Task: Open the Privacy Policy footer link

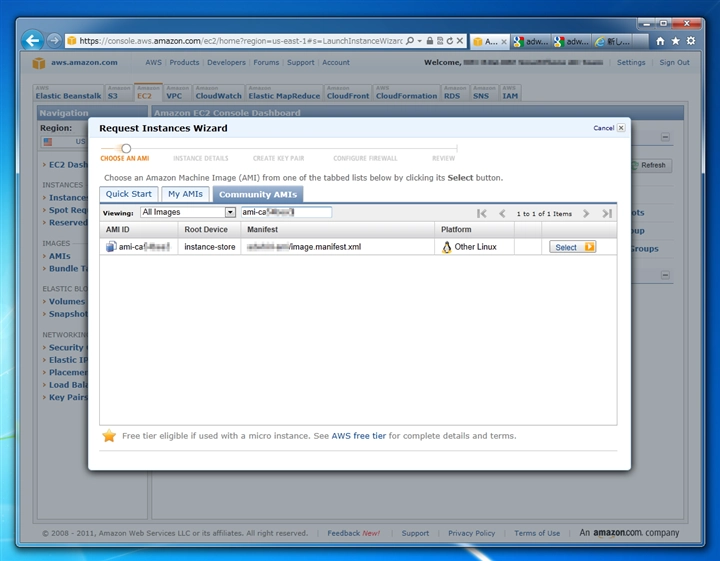Action: [471, 533]
